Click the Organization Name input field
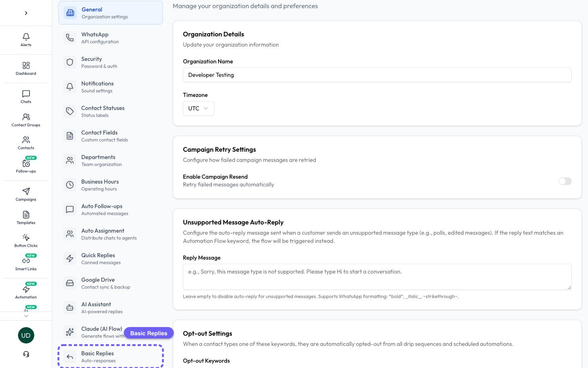588x368 pixels. (377, 75)
